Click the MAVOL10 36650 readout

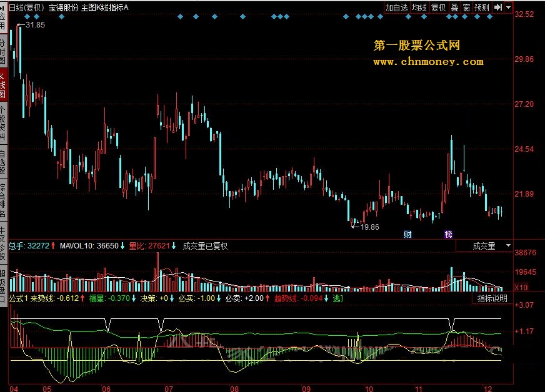[92, 246]
